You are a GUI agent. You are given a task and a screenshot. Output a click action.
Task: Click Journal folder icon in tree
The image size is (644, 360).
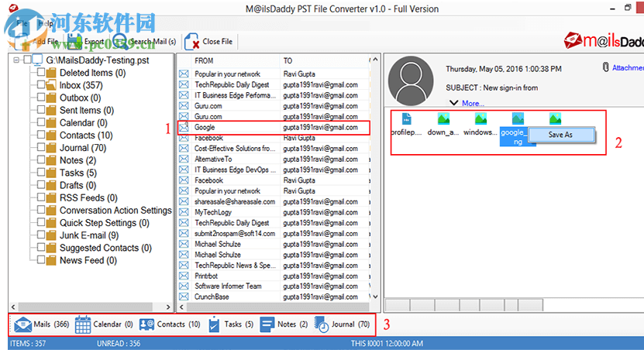click(x=51, y=148)
